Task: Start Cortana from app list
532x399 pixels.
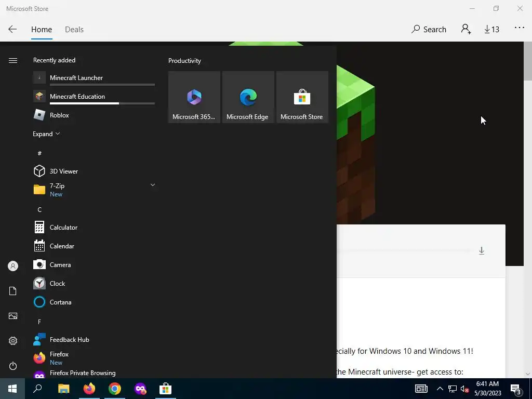Action: click(94, 302)
